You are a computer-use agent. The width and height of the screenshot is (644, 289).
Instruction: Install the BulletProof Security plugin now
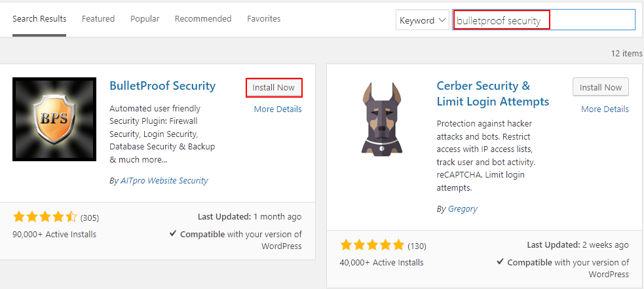tap(274, 88)
